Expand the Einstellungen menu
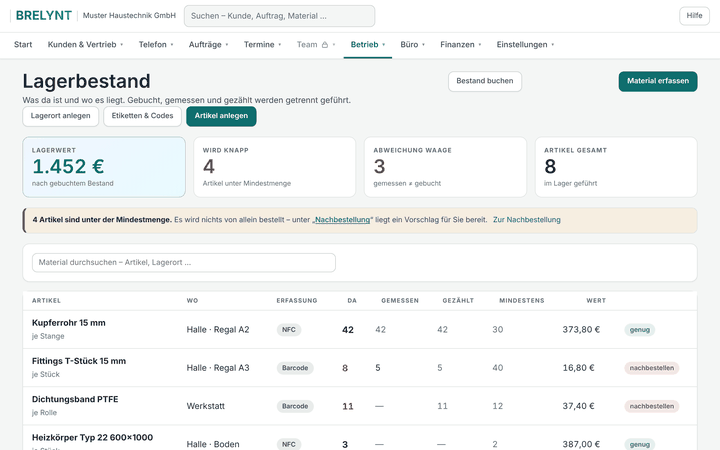Viewport: 720px width, 450px height. 525,45
